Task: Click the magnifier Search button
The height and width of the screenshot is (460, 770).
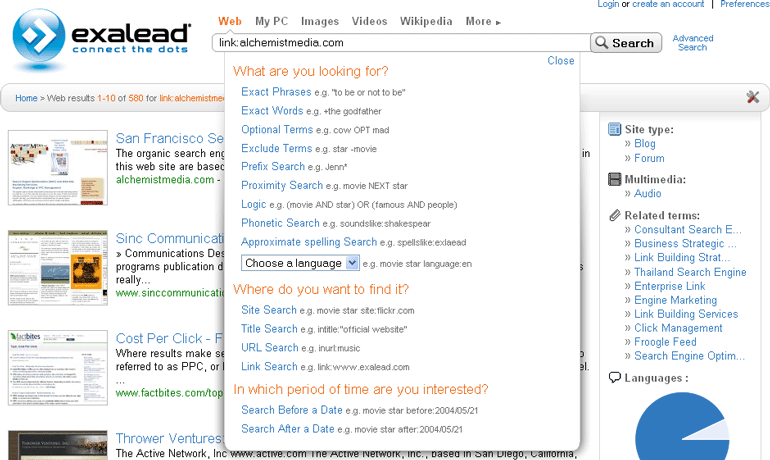Action: click(x=626, y=43)
